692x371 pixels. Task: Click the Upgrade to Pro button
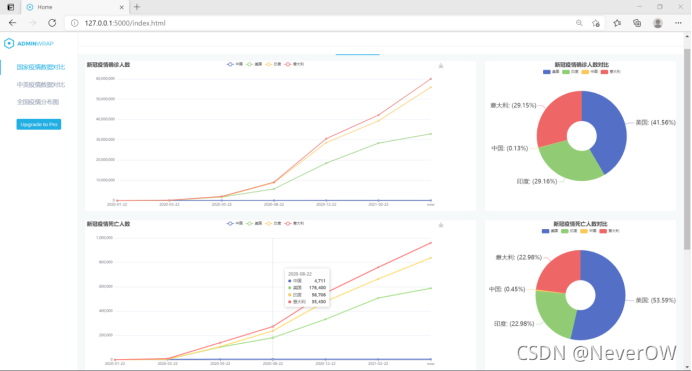[39, 124]
